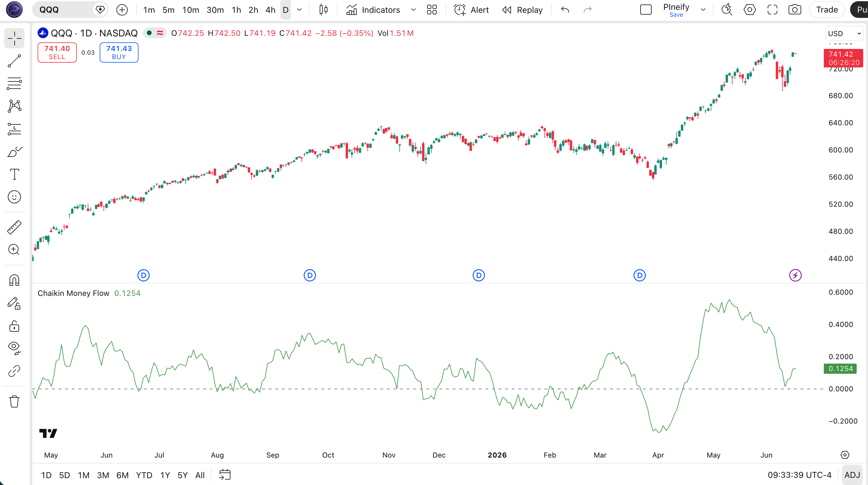Screen dimensions: 868x485
Task: Set range to All
Action: pyautogui.click(x=200, y=475)
